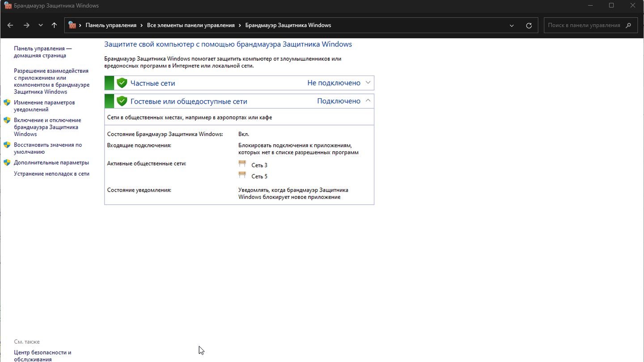Select 'Все элементы панели управления' breadcrumb

point(191,25)
